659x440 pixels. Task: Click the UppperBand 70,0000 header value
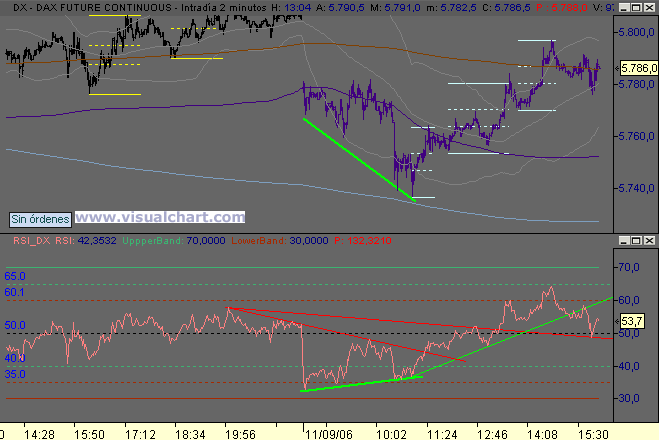click(206, 241)
